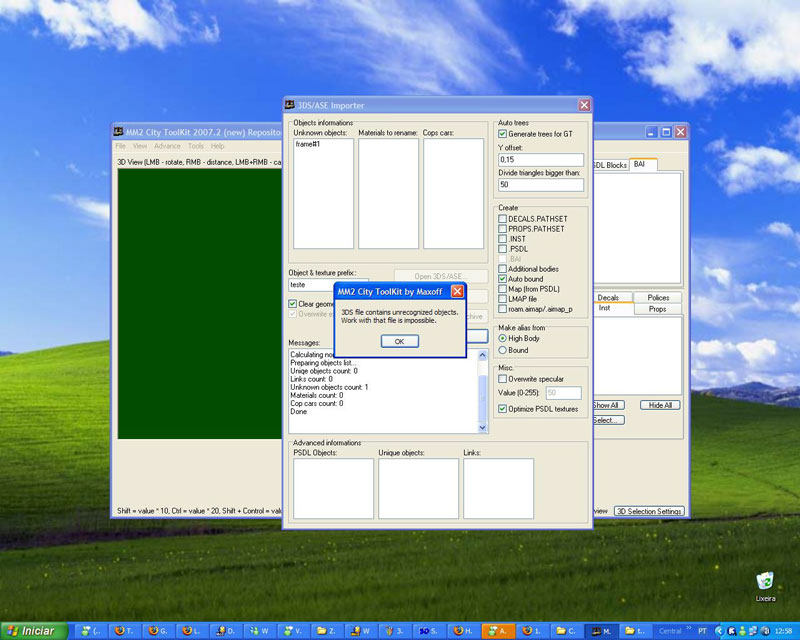
Task: Close the 3DS/ASE Importer window
Action: (583, 105)
